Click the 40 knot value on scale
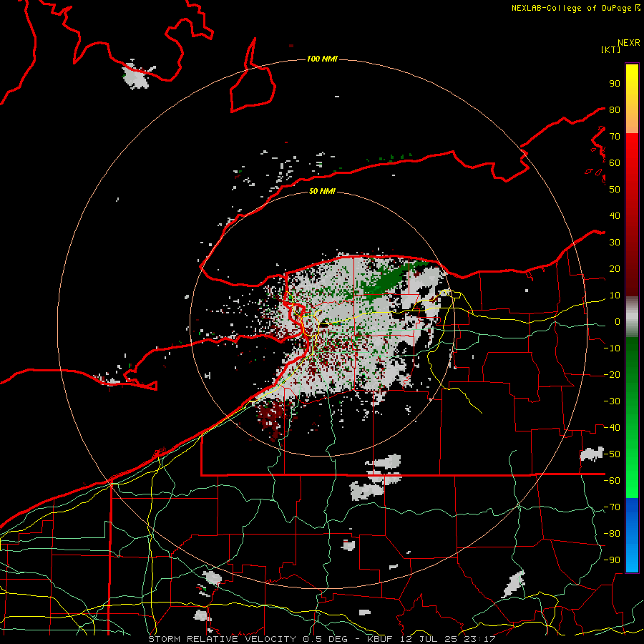This screenshot has height=644, width=644. point(615,215)
